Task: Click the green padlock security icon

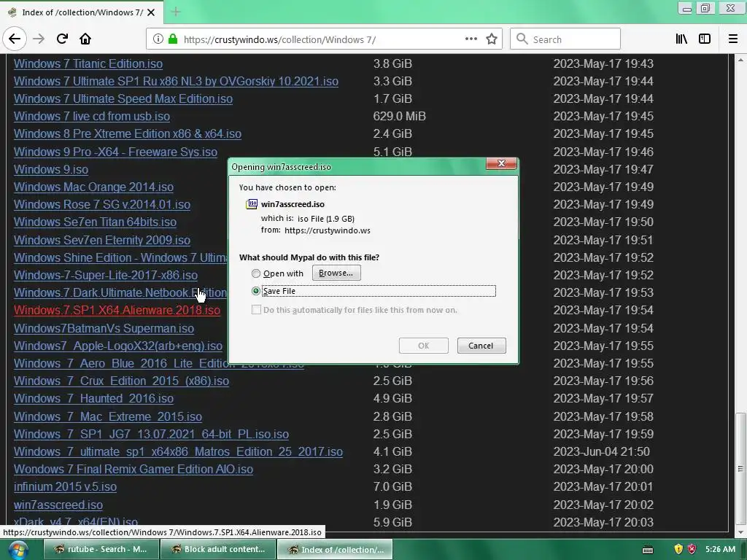Action: 172,39
